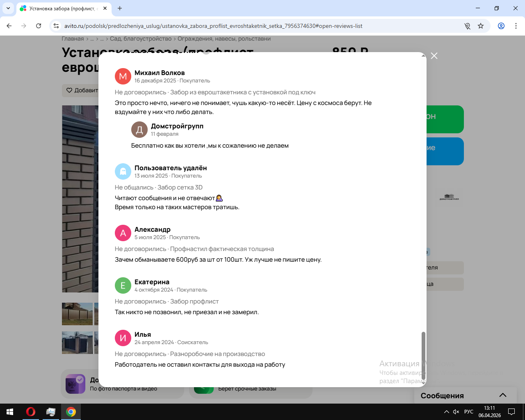Show hidden system tray icons

tap(446, 412)
